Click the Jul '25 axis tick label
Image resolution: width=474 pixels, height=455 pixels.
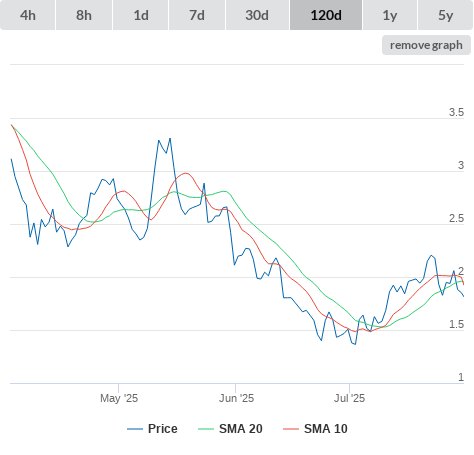pyautogui.click(x=349, y=398)
